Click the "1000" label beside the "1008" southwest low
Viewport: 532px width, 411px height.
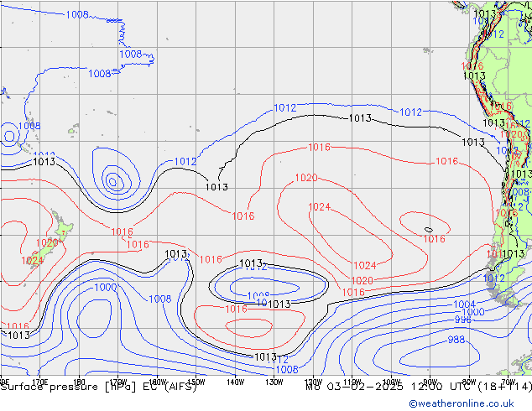[106, 287]
